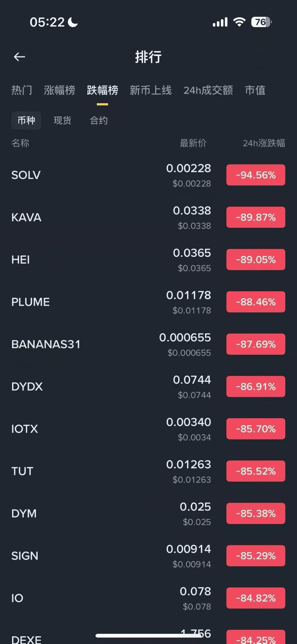297x644 pixels.
Task: Select the 新币上线 tab
Action: click(151, 90)
